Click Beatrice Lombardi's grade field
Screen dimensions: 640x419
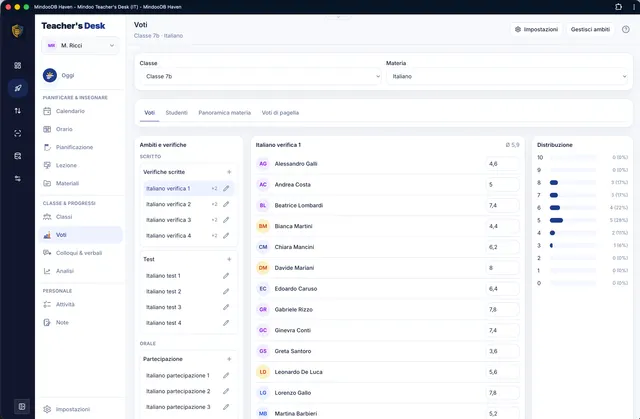(x=502, y=205)
